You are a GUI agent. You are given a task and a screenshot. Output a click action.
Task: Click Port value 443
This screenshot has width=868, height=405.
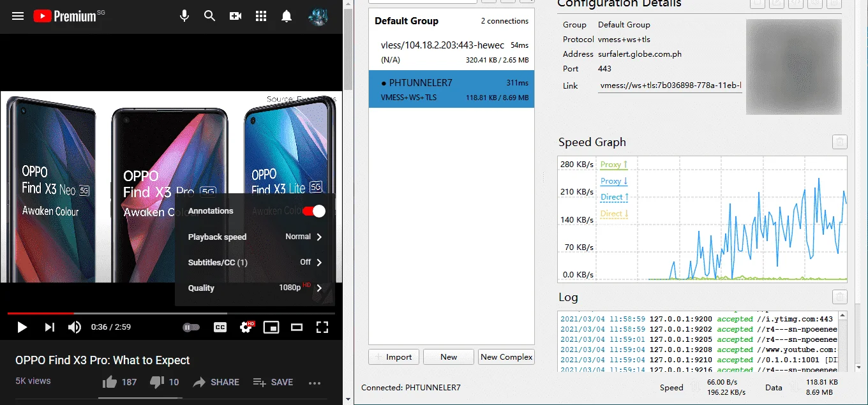tap(604, 69)
